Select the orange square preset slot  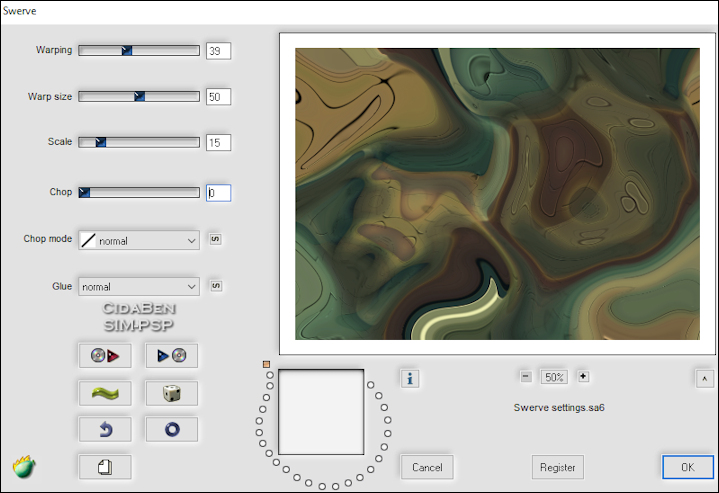pyautogui.click(x=267, y=364)
